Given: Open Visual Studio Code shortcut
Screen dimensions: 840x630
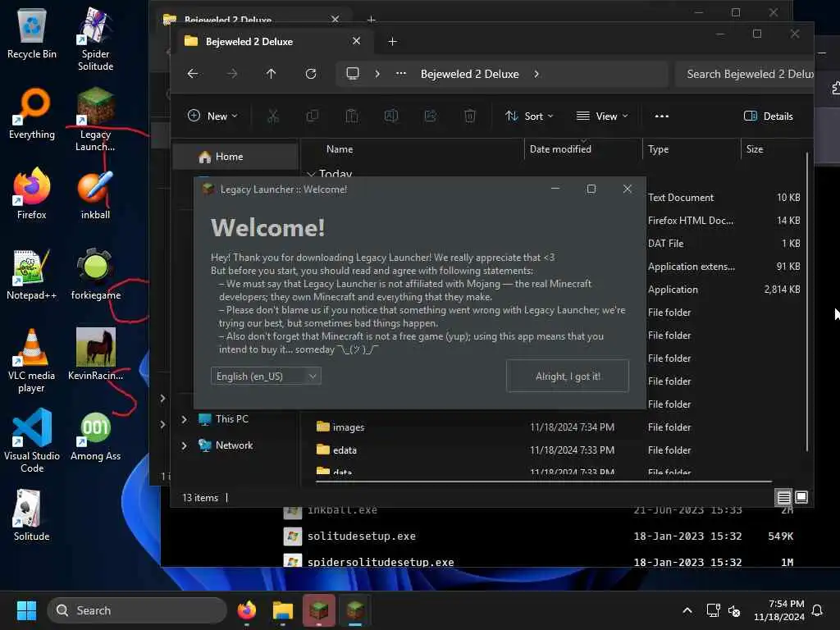Looking at the screenshot, I should (32, 441).
